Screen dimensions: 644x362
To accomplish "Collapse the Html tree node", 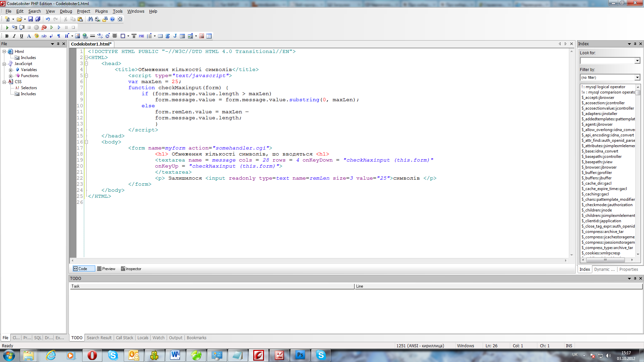I will [x=4, y=52].
